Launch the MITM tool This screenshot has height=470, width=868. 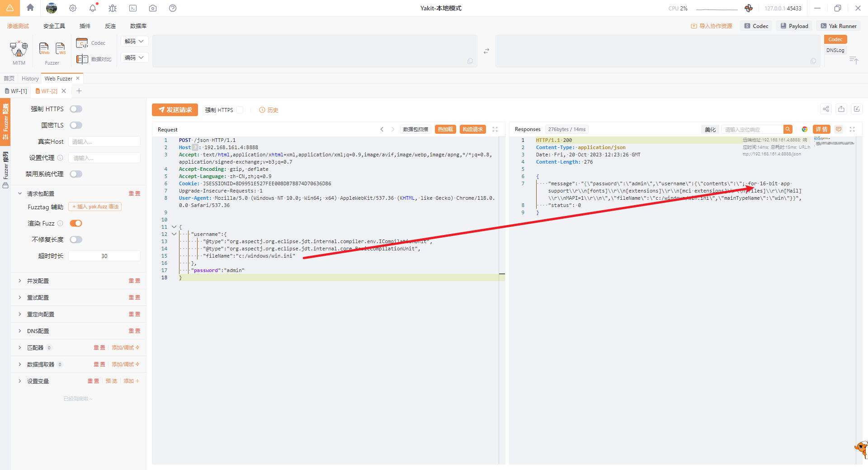pyautogui.click(x=19, y=53)
